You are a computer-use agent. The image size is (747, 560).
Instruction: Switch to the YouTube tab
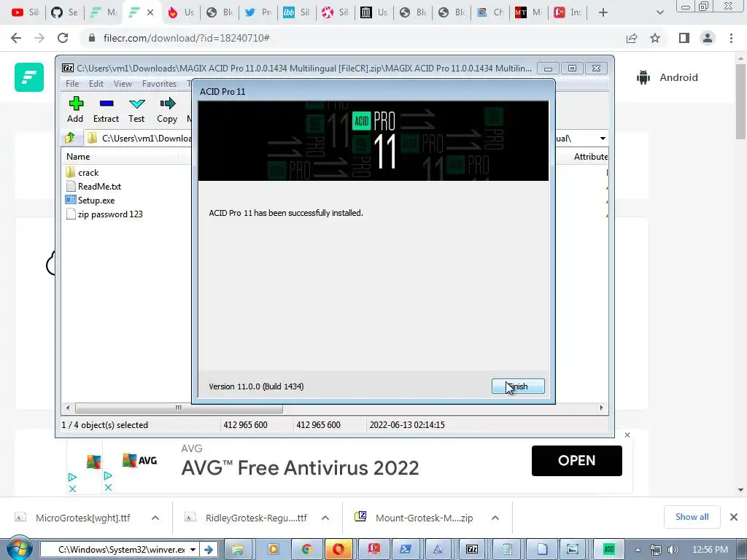(25, 12)
